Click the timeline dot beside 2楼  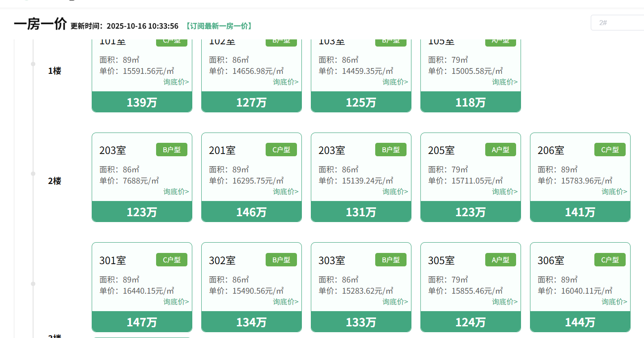[x=33, y=174]
